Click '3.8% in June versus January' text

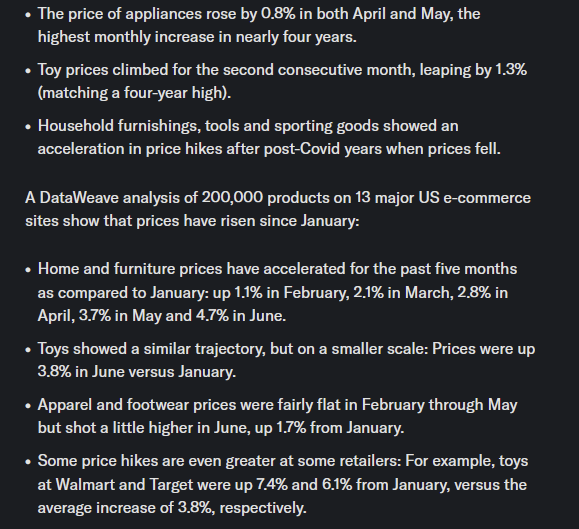pos(136,372)
